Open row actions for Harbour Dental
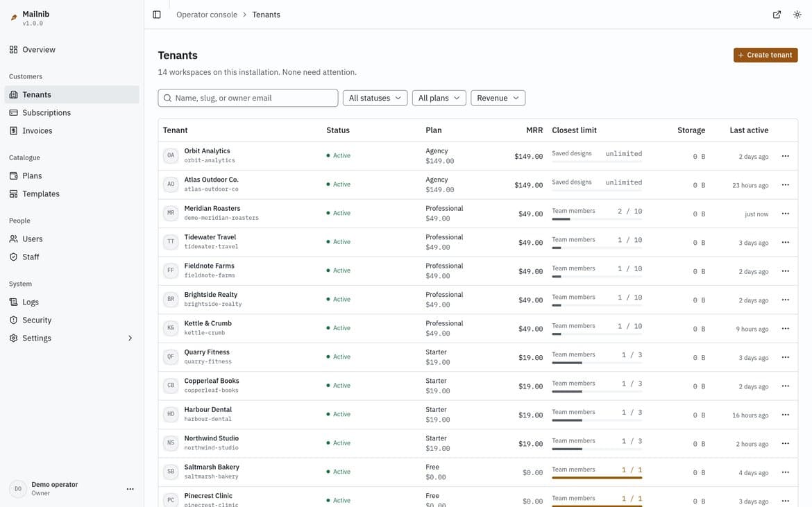 pyautogui.click(x=785, y=415)
